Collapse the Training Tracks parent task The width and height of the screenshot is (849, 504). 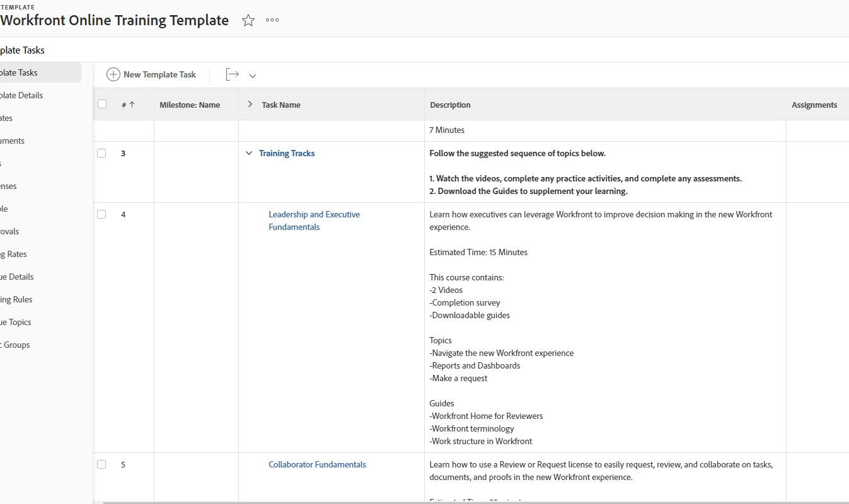(249, 153)
